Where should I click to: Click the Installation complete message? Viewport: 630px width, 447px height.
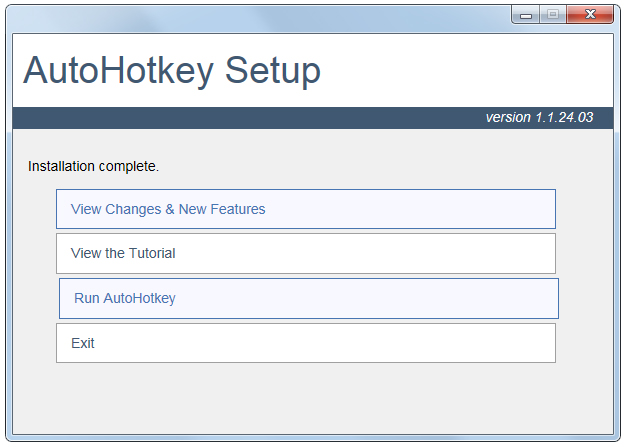(93, 166)
